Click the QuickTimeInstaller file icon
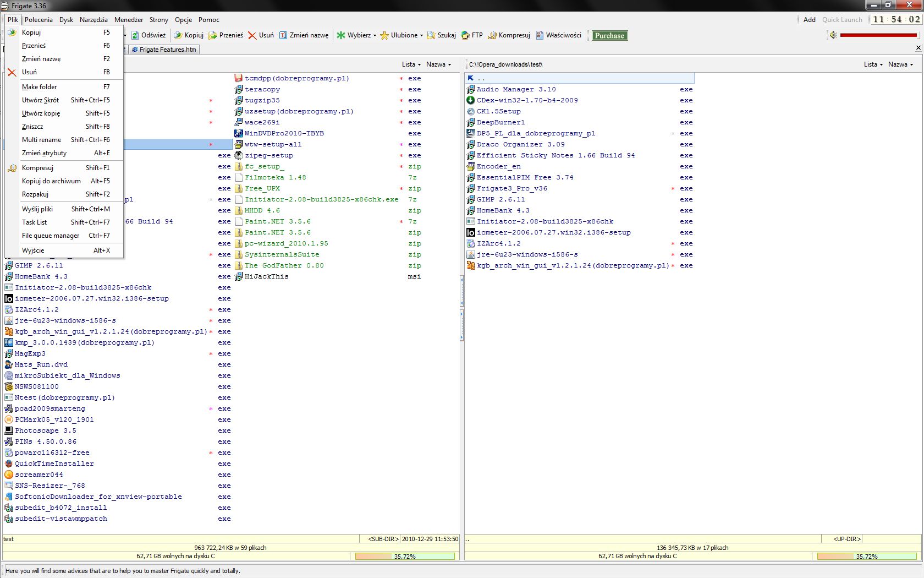 coord(9,464)
